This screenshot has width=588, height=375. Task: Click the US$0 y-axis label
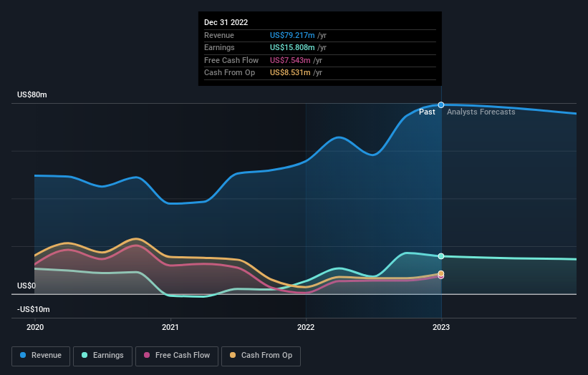26,286
